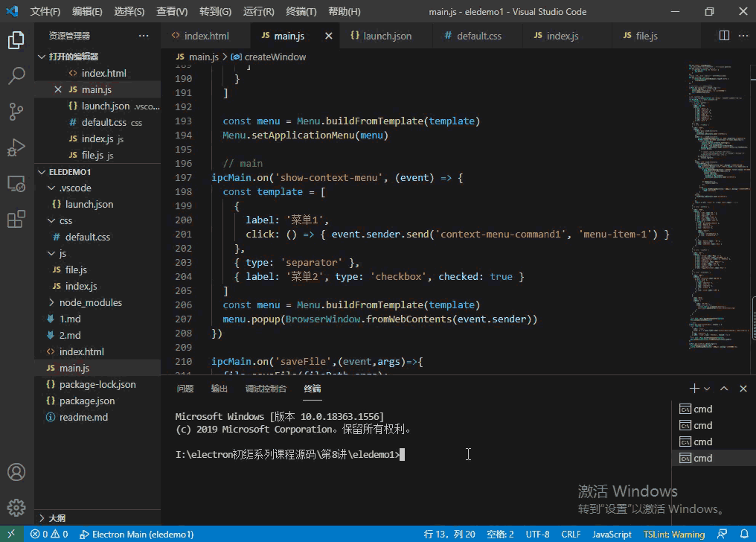The height and width of the screenshot is (542, 756).
Task: Open the Search view in activity bar
Action: (16, 76)
